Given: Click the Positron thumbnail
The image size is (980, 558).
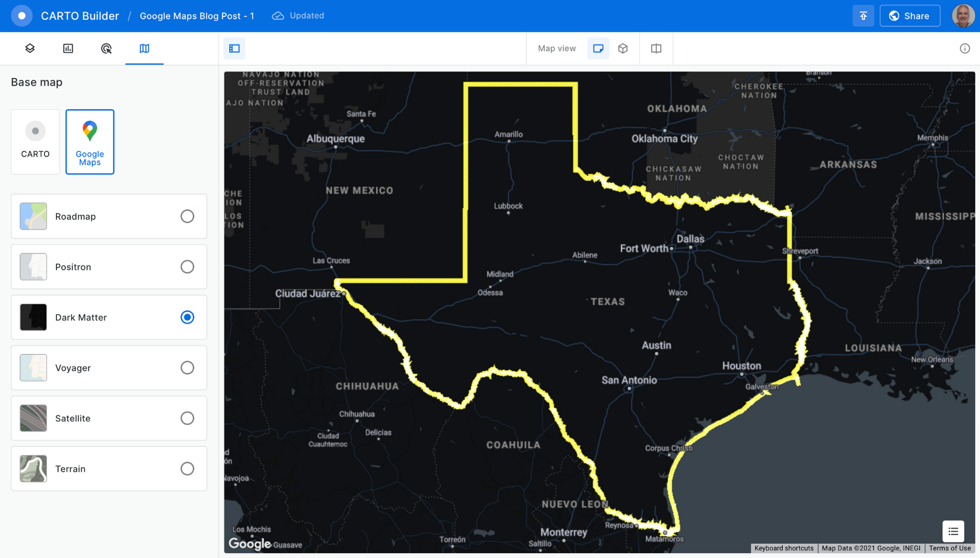Looking at the screenshot, I should (33, 267).
